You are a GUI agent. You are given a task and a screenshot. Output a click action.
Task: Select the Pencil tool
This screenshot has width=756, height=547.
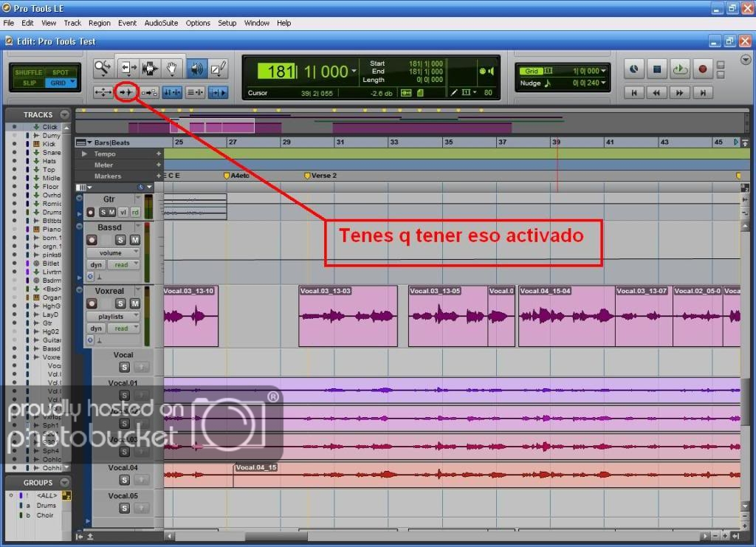point(218,69)
